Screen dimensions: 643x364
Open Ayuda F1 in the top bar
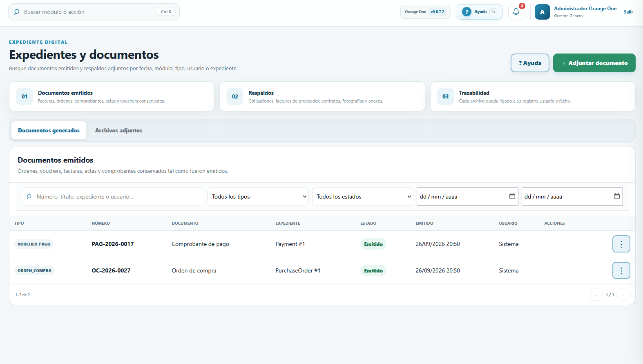(x=480, y=12)
